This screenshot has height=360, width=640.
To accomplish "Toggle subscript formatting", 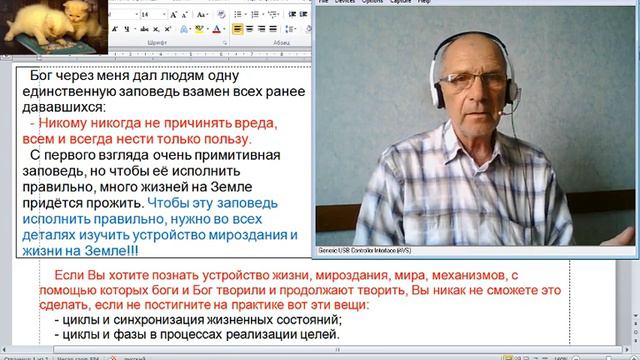I will (156, 29).
